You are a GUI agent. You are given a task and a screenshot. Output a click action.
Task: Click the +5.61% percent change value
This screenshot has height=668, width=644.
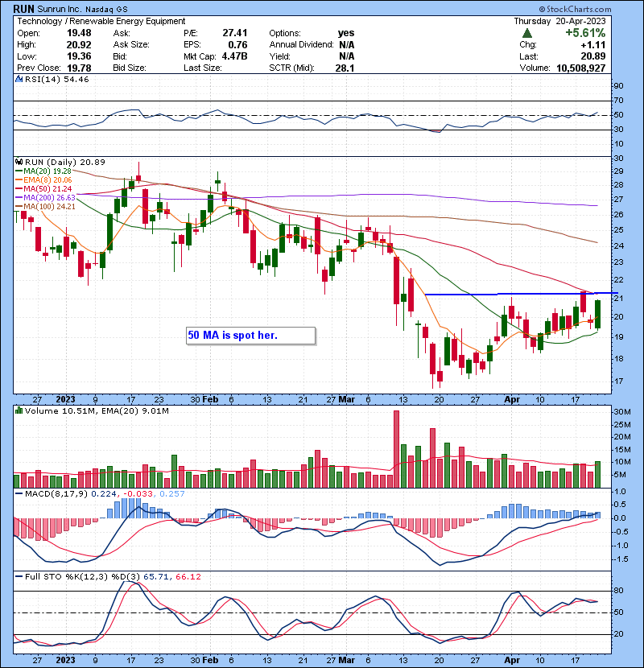(585, 33)
